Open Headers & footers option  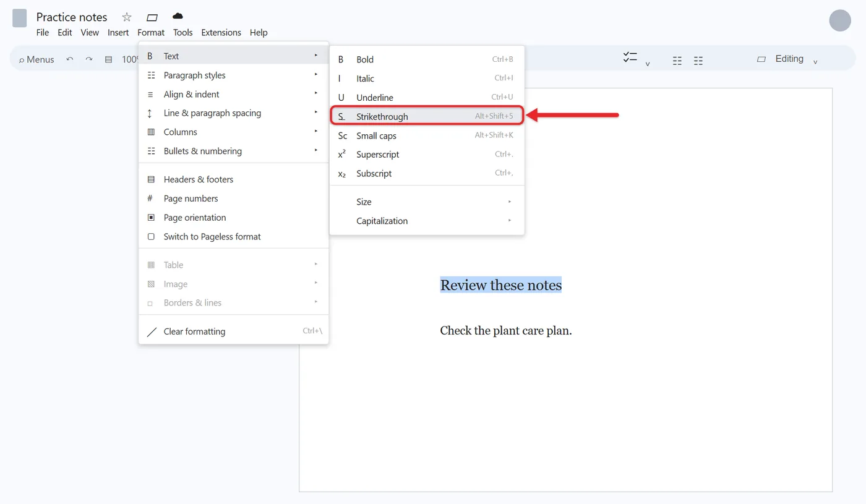[x=233, y=179]
